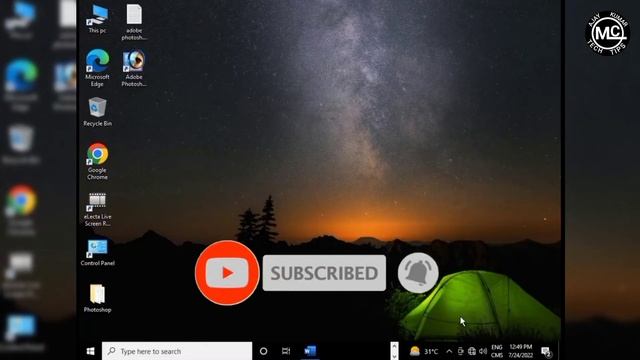Click the notification bell icon
The height and width of the screenshot is (360, 640).
click(x=418, y=273)
